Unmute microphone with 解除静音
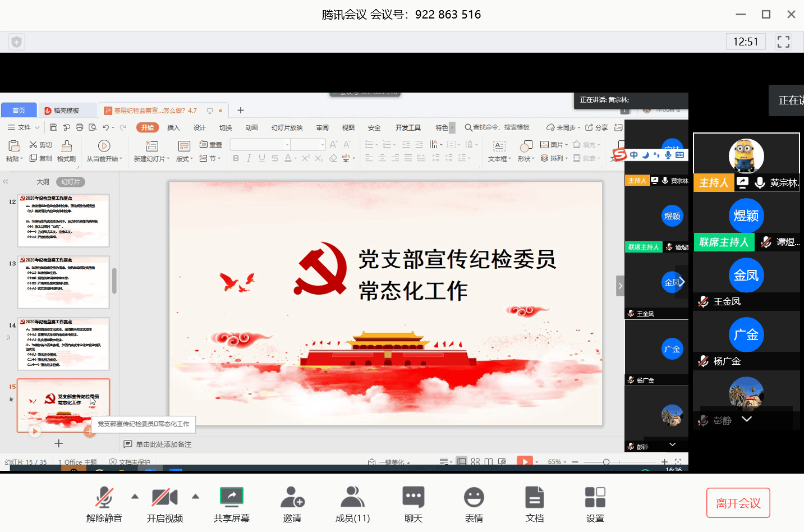The width and height of the screenshot is (804, 532). coord(104,498)
